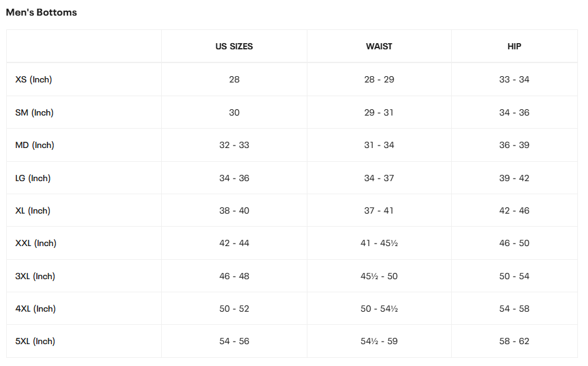The width and height of the screenshot is (588, 366).
Task: Click US size 28 in XS row
Action: tap(234, 80)
